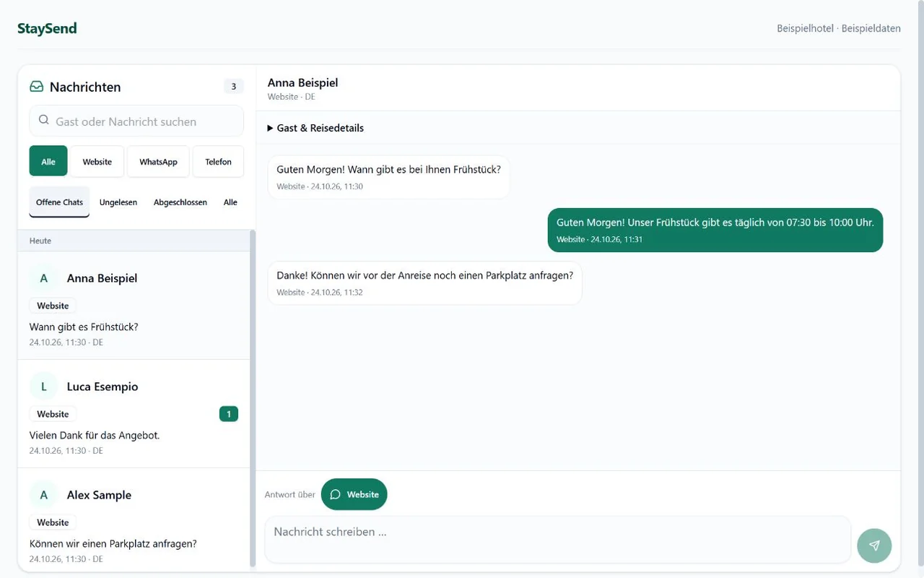The height and width of the screenshot is (578, 924).
Task: Click Beispielhotel · Beispieldaten header text
Action: click(x=839, y=29)
